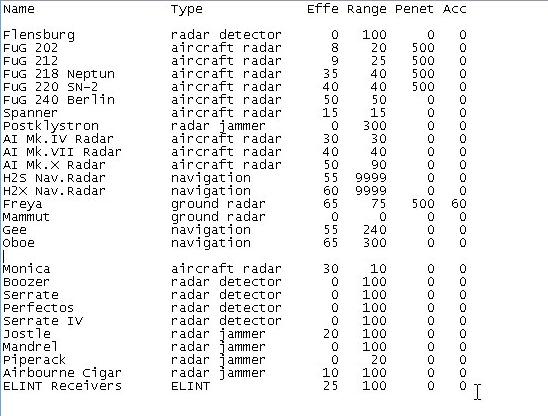
Task: Click the Penet column header
Action: tap(414, 9)
